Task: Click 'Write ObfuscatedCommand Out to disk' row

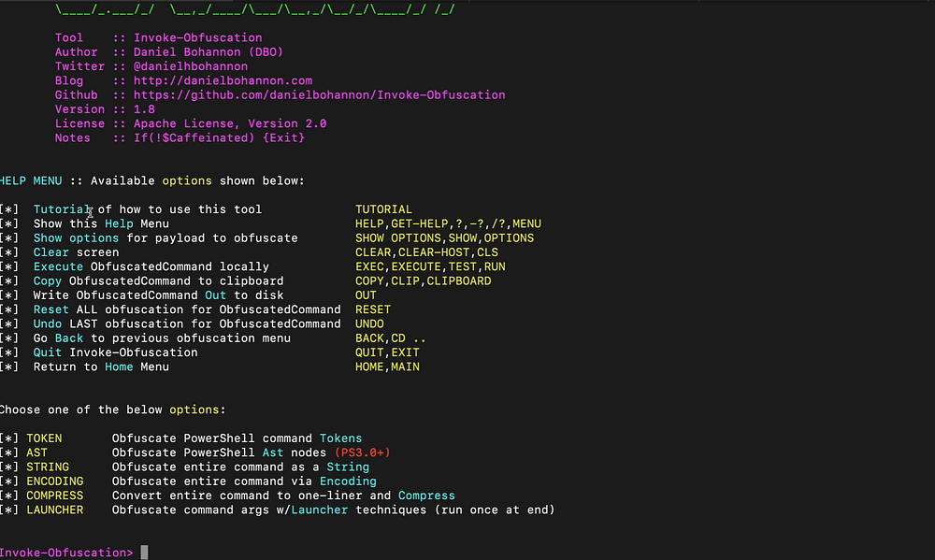Action: (x=159, y=295)
